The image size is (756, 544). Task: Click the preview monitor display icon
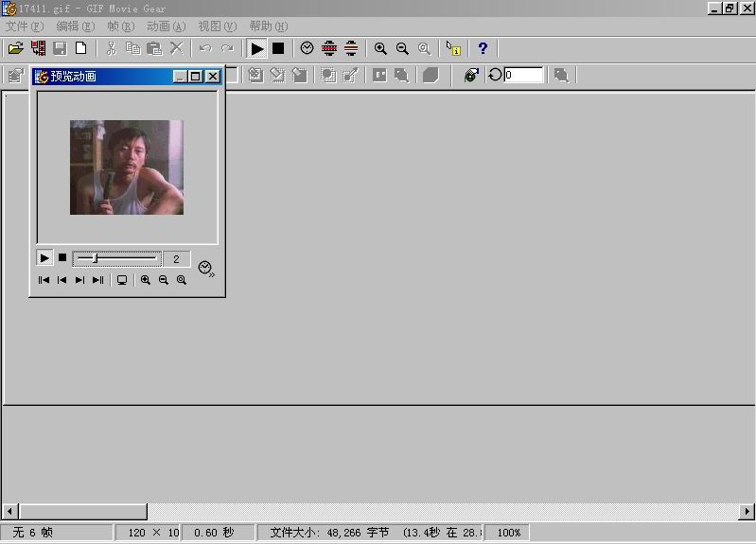click(x=122, y=280)
